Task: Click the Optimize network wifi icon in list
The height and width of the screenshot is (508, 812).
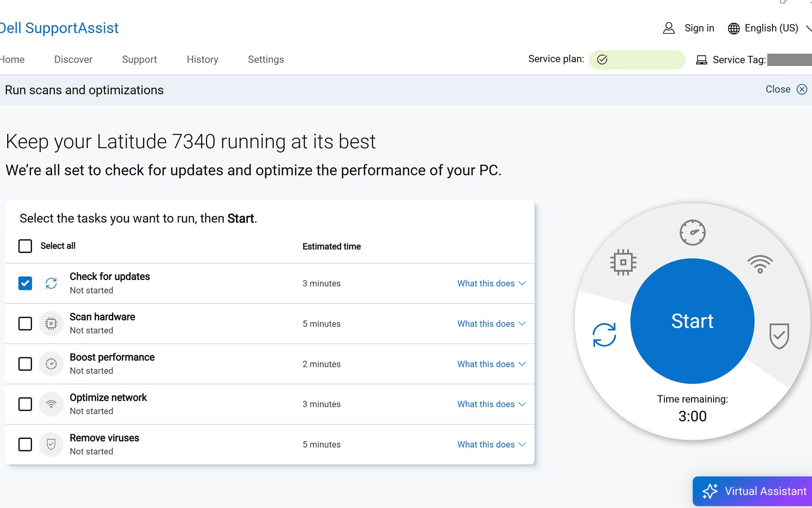Action: point(51,404)
